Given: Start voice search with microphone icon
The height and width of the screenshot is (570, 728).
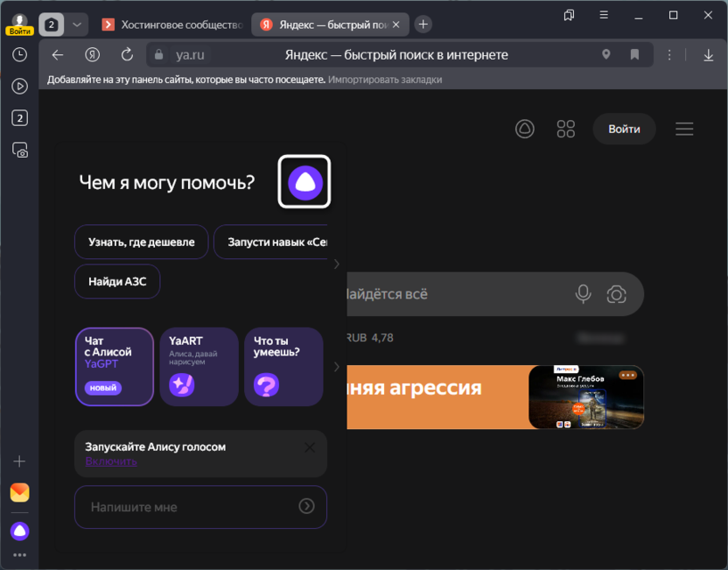Looking at the screenshot, I should point(583,294).
